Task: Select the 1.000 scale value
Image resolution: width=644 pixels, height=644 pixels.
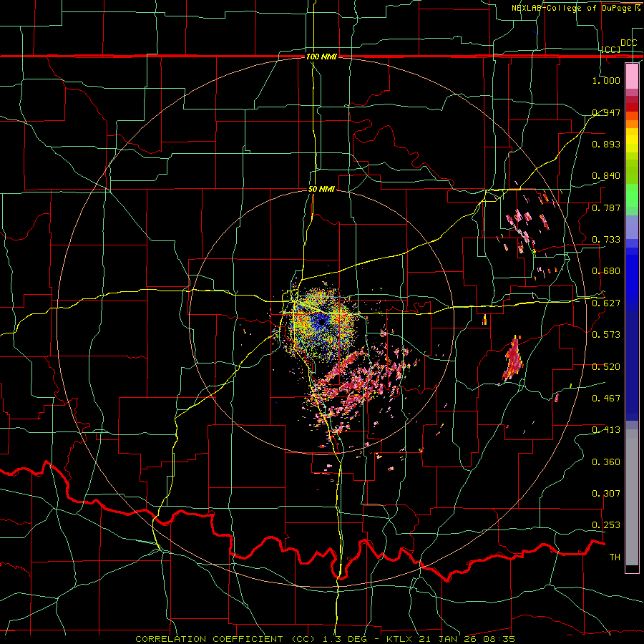Action: coord(606,80)
